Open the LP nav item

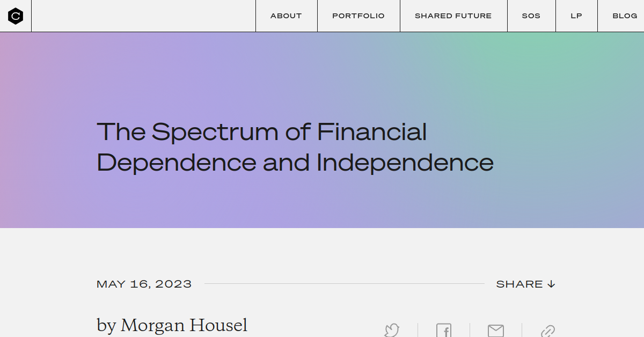[576, 16]
